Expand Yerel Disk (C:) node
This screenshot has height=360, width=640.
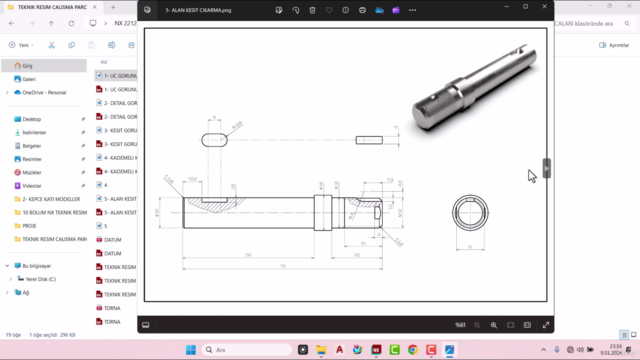pyautogui.click(x=11, y=279)
